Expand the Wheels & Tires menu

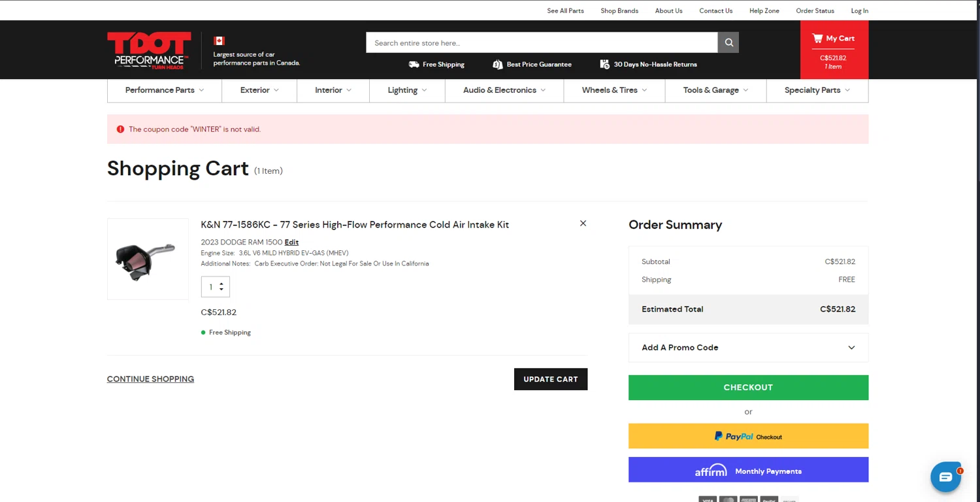(x=614, y=90)
